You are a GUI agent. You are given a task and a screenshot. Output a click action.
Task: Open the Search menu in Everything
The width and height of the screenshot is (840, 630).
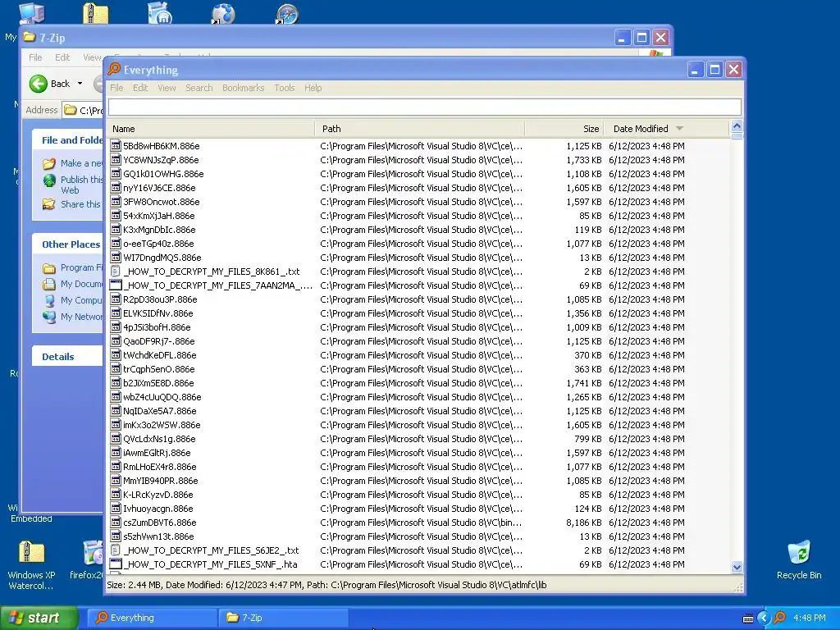pos(199,88)
